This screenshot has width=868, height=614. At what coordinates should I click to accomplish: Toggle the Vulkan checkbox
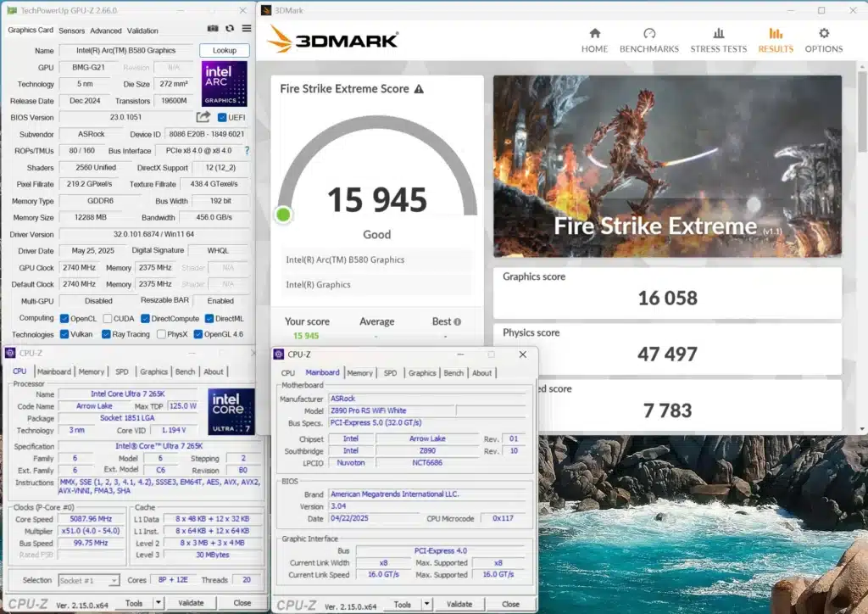click(x=64, y=334)
